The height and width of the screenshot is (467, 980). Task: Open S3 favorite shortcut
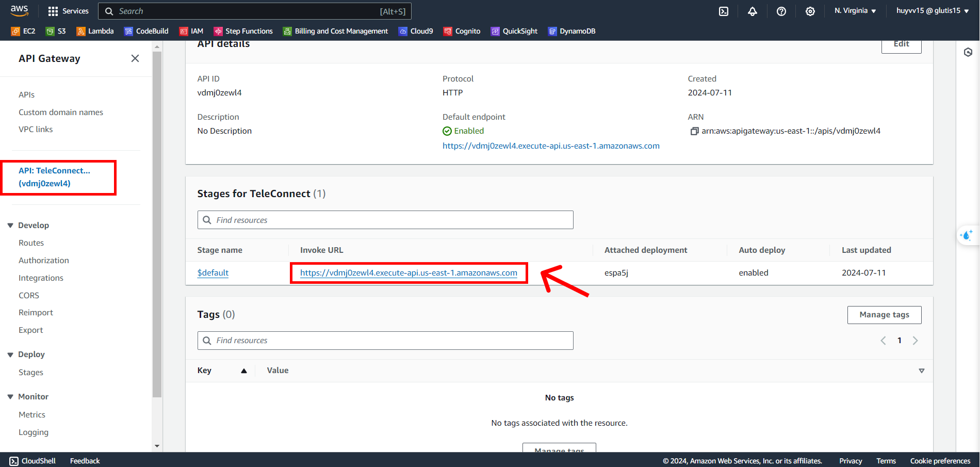(x=56, y=31)
